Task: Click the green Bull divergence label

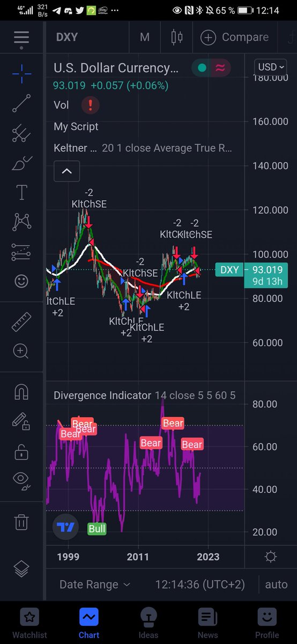Action: pyautogui.click(x=97, y=529)
